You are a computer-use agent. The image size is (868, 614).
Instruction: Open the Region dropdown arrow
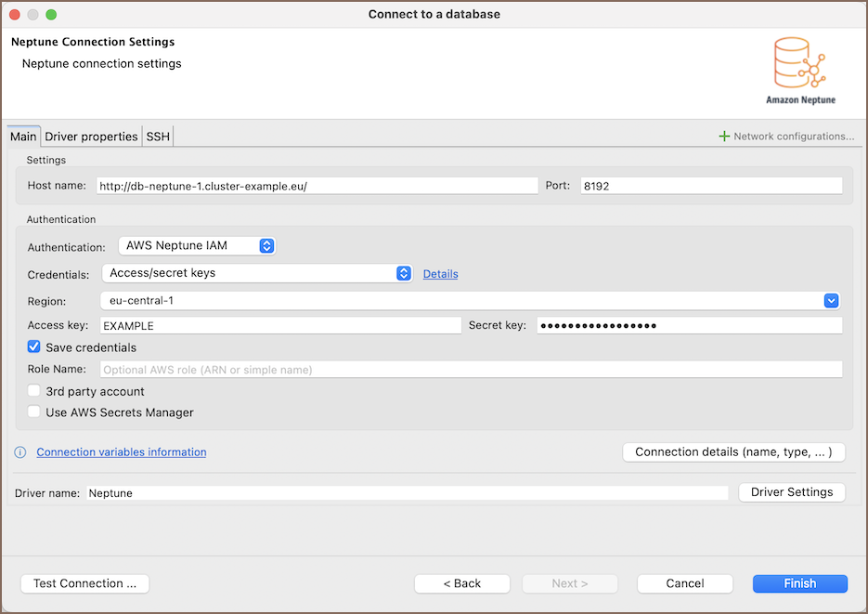click(831, 301)
